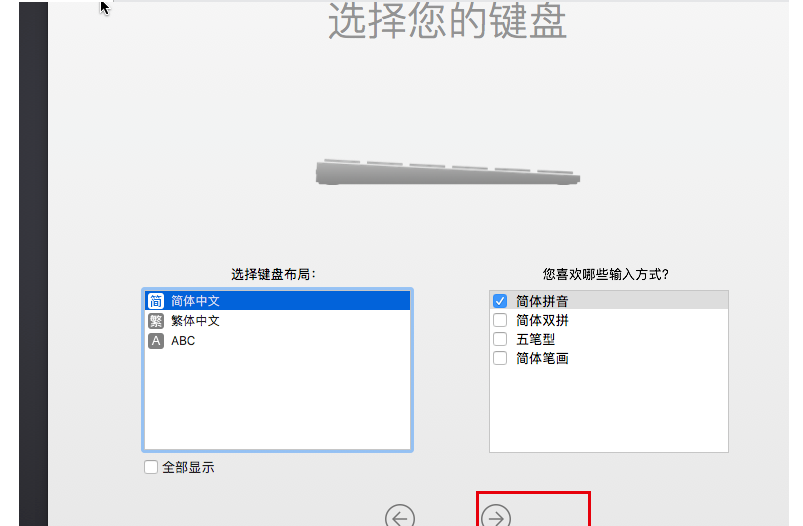The image size is (803, 526).
Task: Click the 繁 icon beside 繁体中文
Action: (x=156, y=321)
